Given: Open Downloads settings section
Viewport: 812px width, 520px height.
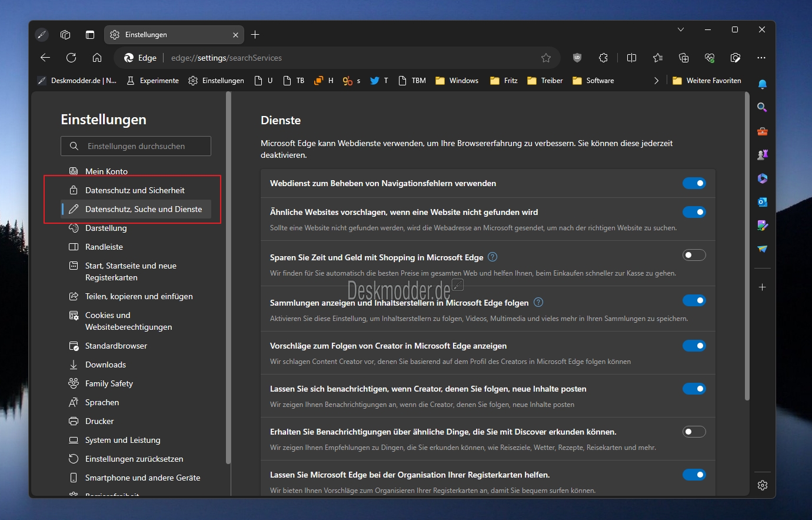Looking at the screenshot, I should pos(136,365).
